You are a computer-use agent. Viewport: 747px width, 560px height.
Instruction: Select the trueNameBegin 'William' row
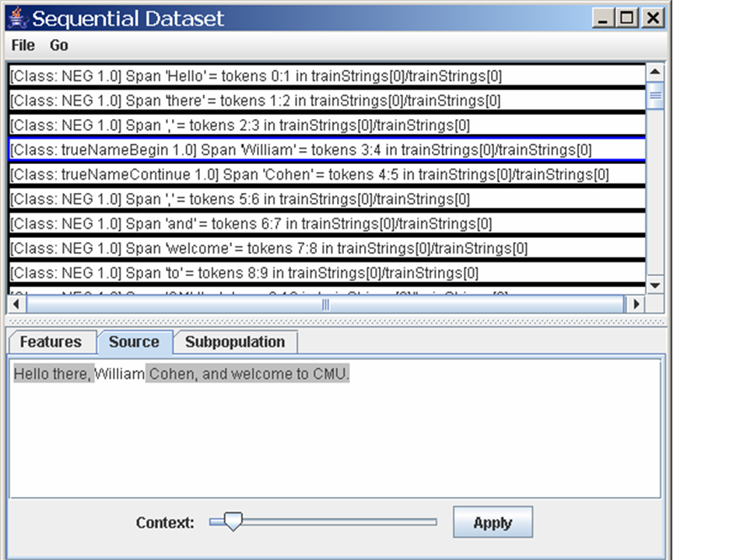[x=327, y=149]
